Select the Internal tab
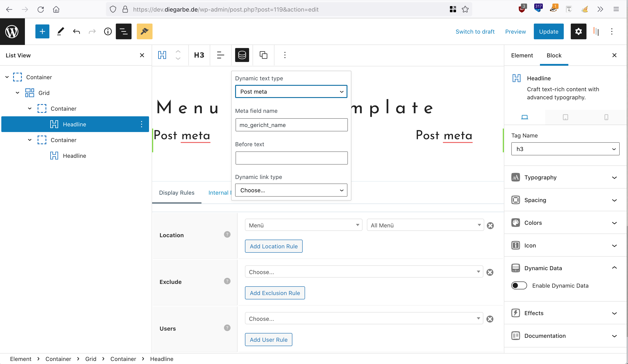Image resolution: width=628 pixels, height=364 pixels. pos(220,192)
